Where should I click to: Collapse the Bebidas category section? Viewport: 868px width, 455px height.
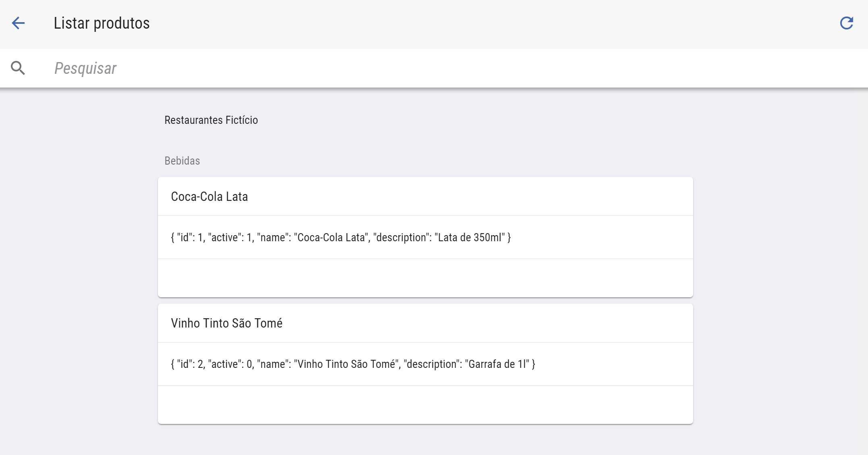(182, 161)
